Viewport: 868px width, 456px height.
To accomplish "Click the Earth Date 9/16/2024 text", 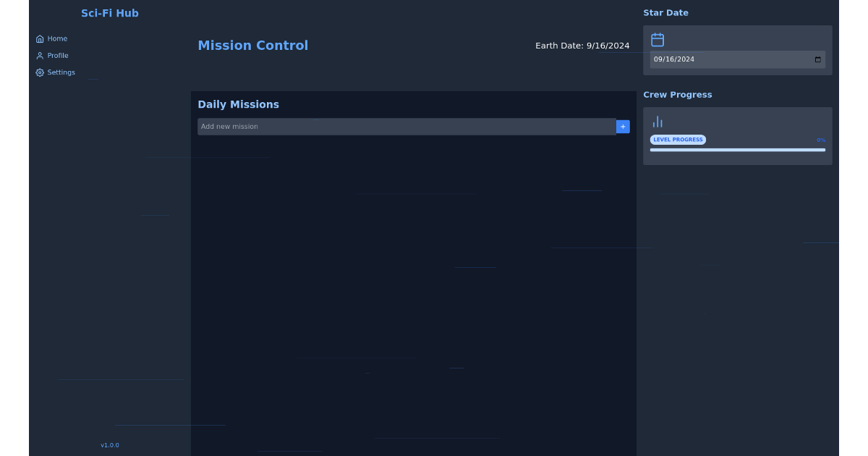I will [582, 46].
